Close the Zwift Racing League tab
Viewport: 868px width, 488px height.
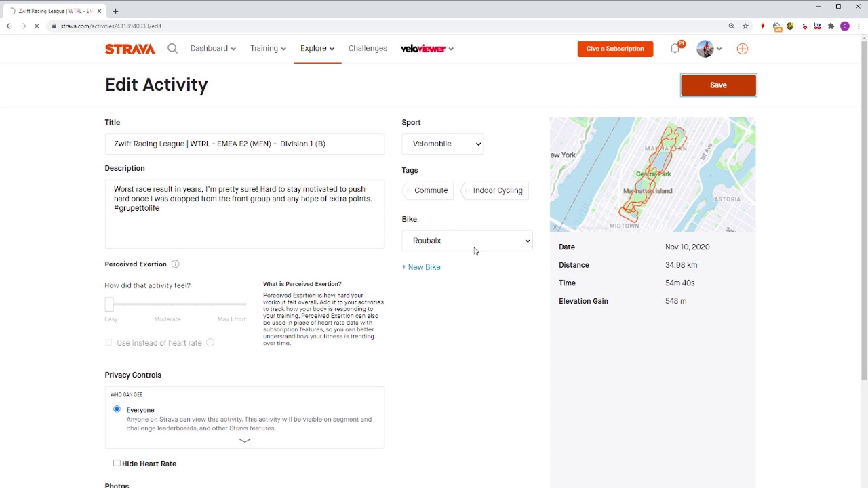[x=100, y=11]
